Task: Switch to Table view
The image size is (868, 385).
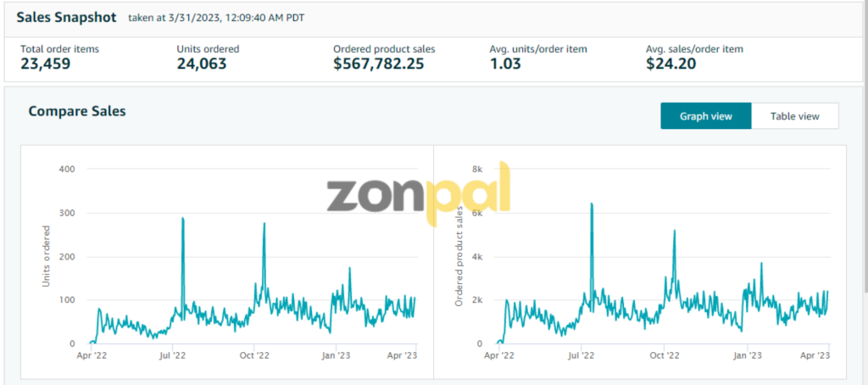Action: click(x=795, y=116)
